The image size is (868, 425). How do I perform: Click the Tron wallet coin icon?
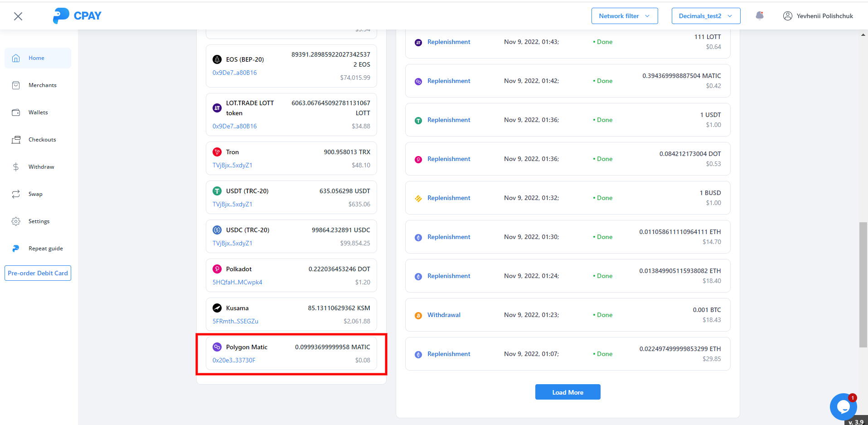pyautogui.click(x=217, y=152)
